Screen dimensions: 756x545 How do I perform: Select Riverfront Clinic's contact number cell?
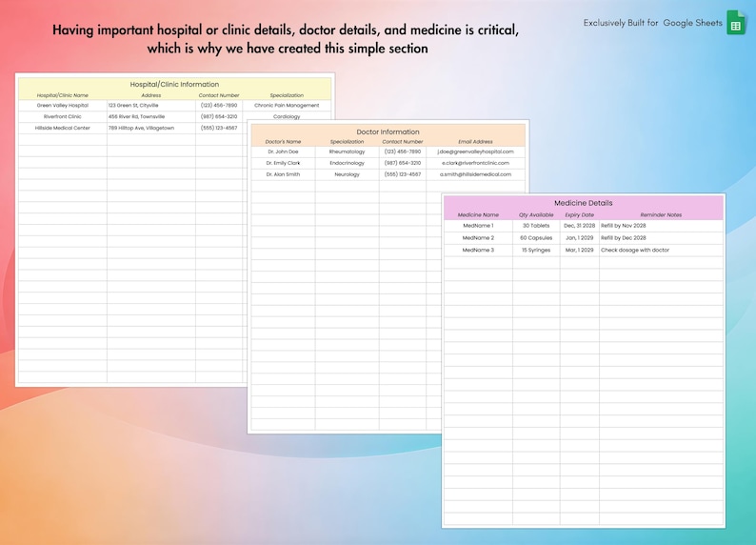tap(219, 116)
